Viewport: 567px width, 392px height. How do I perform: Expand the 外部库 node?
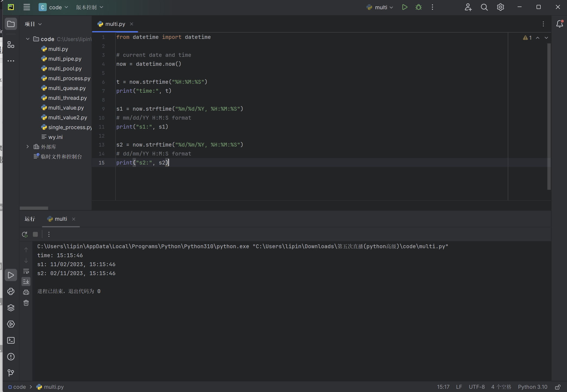pyautogui.click(x=27, y=147)
